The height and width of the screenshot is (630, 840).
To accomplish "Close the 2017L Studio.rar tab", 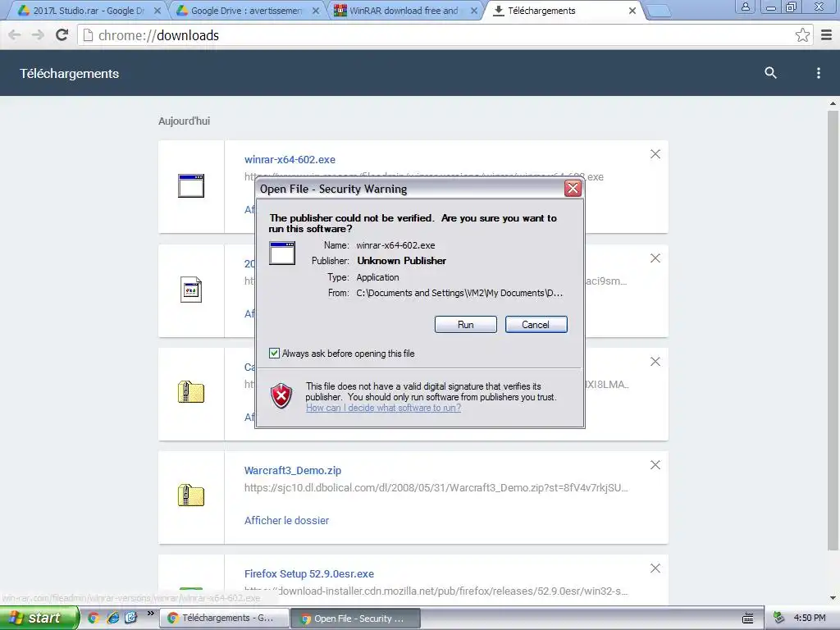I will click(x=157, y=11).
